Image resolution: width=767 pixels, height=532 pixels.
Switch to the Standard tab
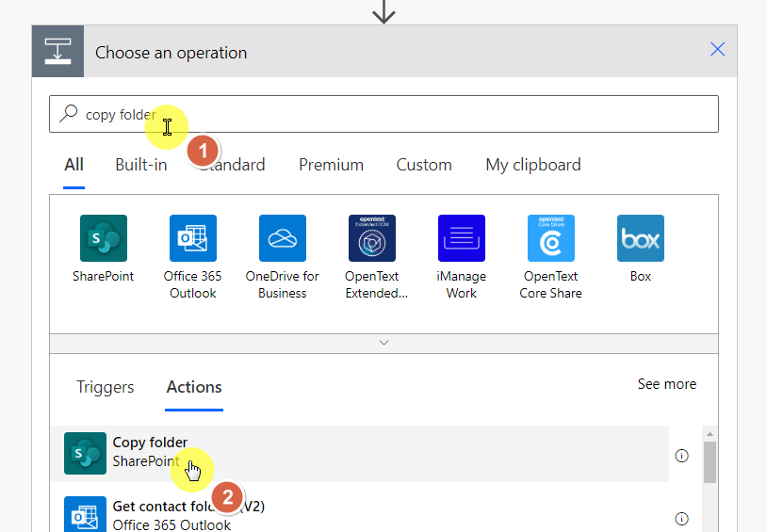point(233,165)
